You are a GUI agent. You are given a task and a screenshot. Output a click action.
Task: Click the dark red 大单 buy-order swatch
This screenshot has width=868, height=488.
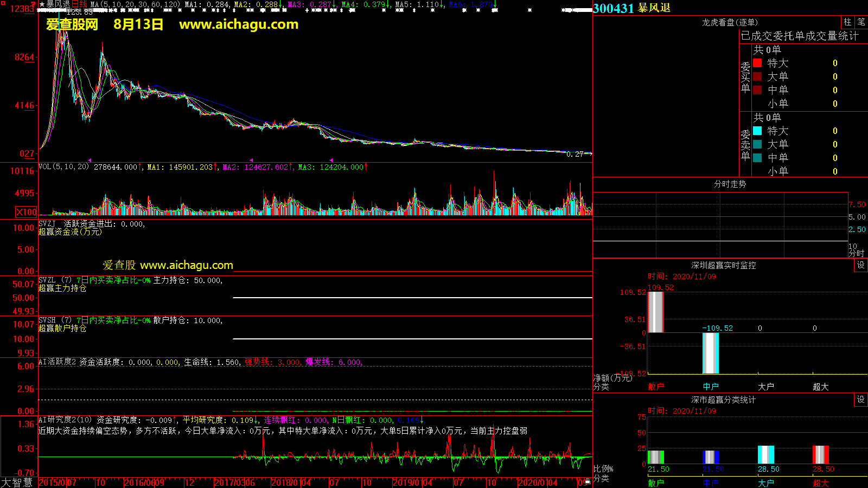[757, 76]
